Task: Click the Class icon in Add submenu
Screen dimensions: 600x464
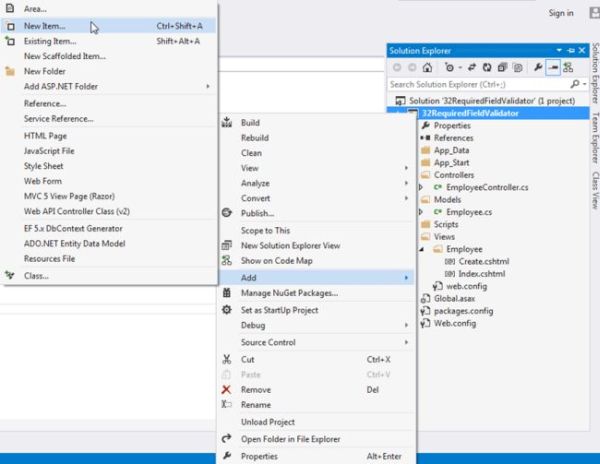Action: (10, 275)
